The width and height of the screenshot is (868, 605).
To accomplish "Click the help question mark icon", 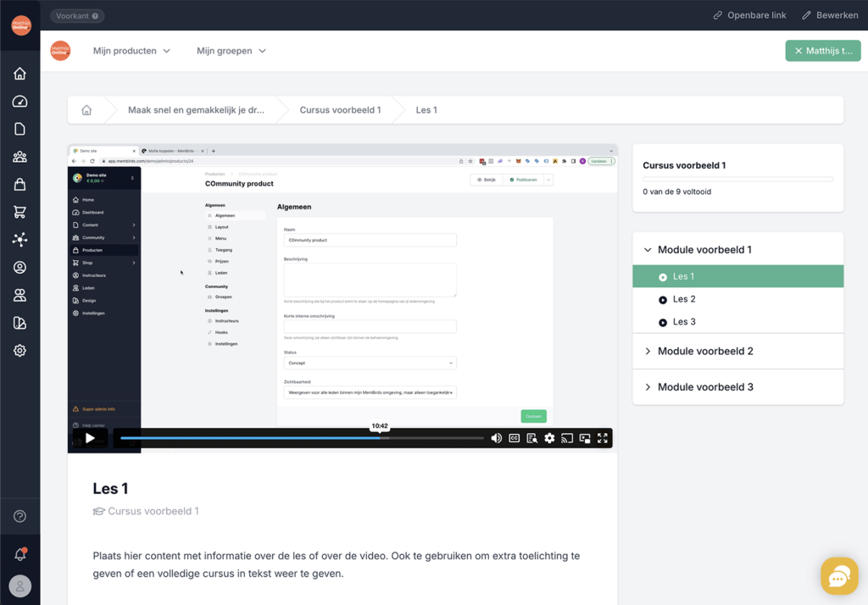I will [x=19, y=516].
